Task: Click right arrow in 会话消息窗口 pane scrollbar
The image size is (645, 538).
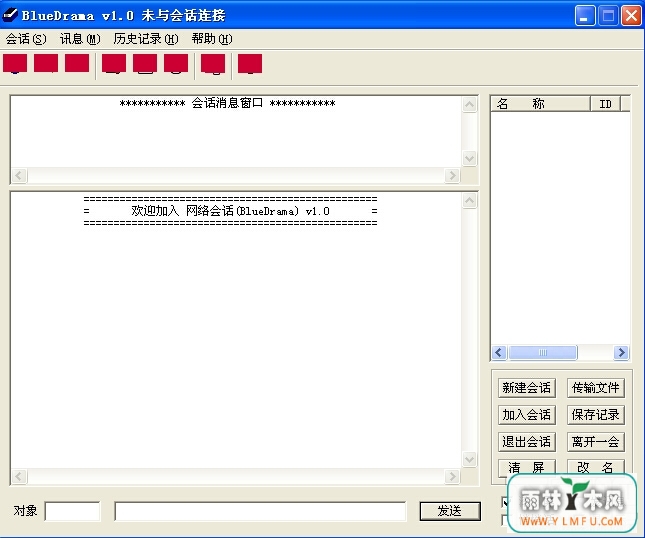Action: [x=452, y=176]
